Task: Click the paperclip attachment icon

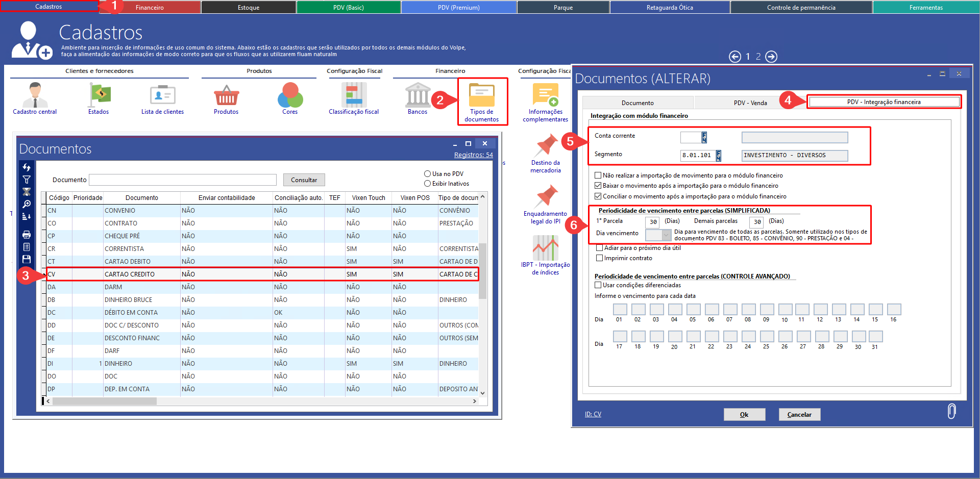Action: pyautogui.click(x=951, y=411)
